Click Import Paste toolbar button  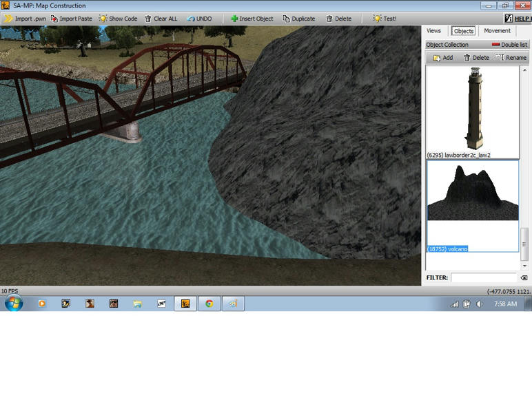(72, 19)
